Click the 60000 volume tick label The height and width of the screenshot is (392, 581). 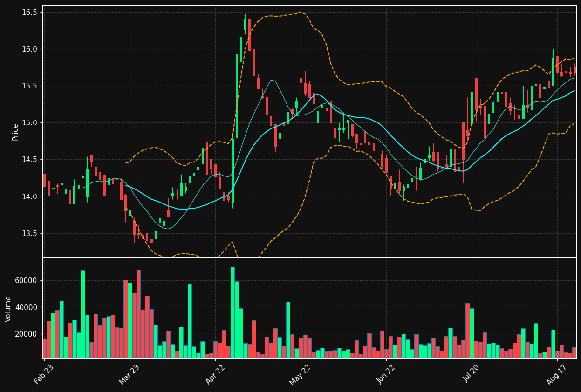point(27,281)
